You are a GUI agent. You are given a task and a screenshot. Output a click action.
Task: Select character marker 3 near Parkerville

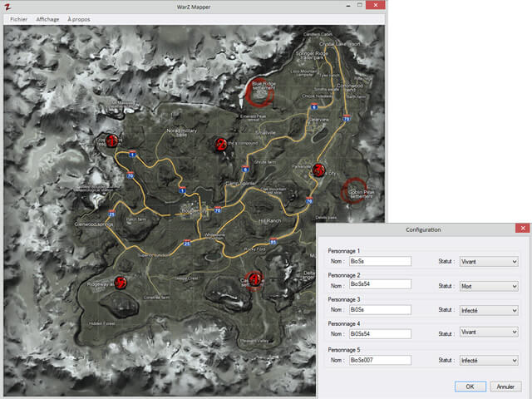318,170
